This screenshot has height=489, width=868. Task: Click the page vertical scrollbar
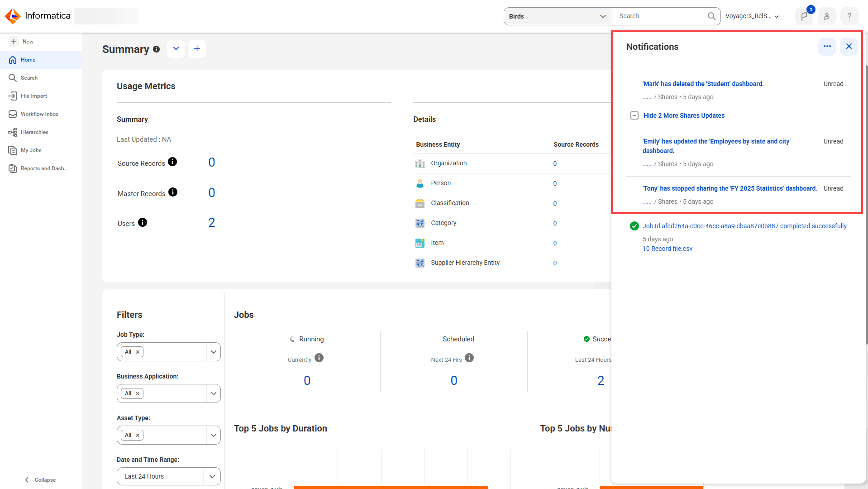[866, 204]
